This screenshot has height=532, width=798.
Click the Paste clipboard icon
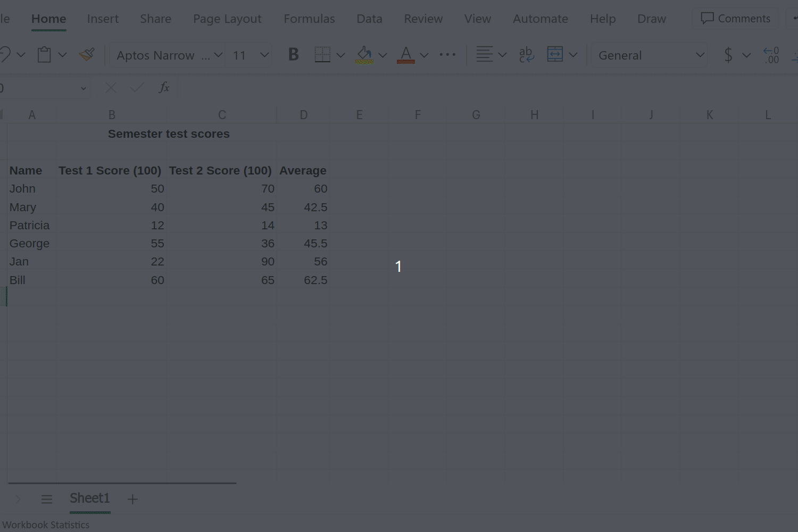[44, 54]
